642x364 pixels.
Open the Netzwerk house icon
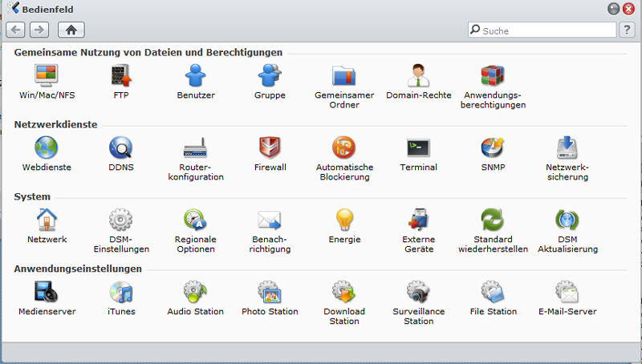coord(47,220)
